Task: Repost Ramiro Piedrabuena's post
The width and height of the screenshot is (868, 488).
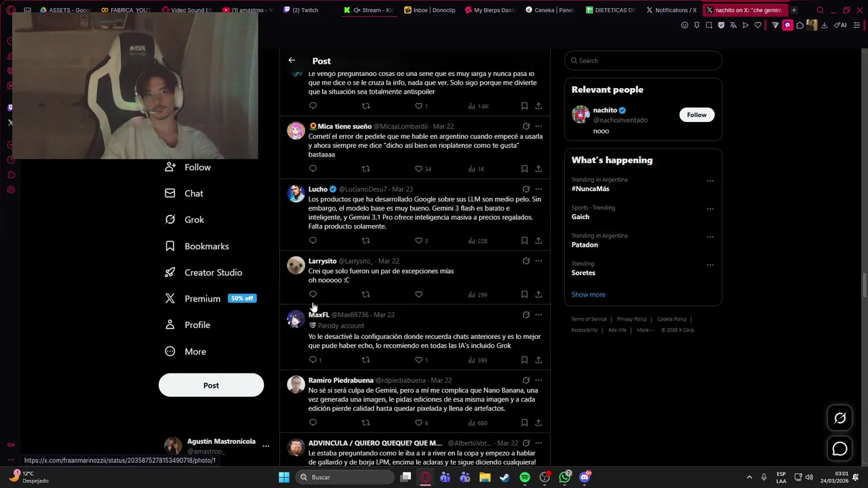Action: point(366,423)
